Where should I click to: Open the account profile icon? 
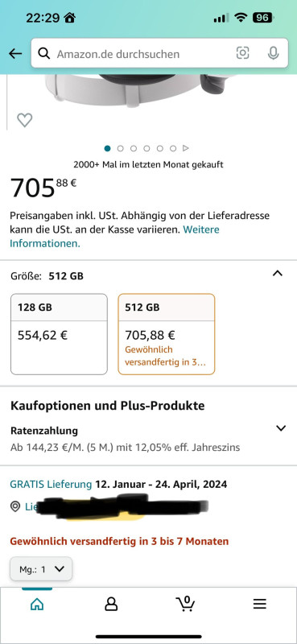111,604
